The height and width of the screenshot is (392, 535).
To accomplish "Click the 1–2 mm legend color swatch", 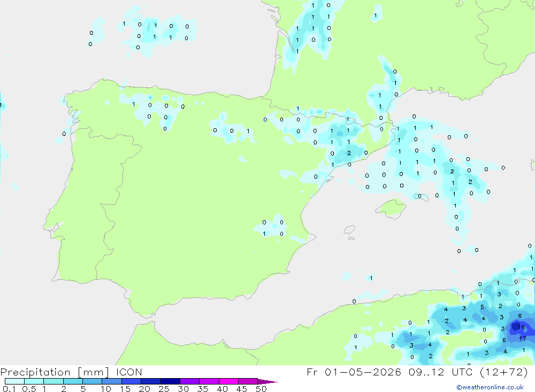I will (53, 381).
